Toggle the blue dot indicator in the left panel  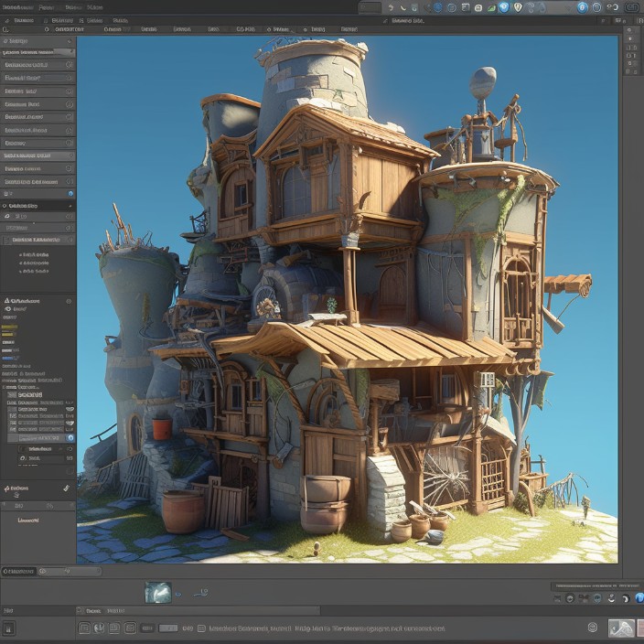coord(71,194)
